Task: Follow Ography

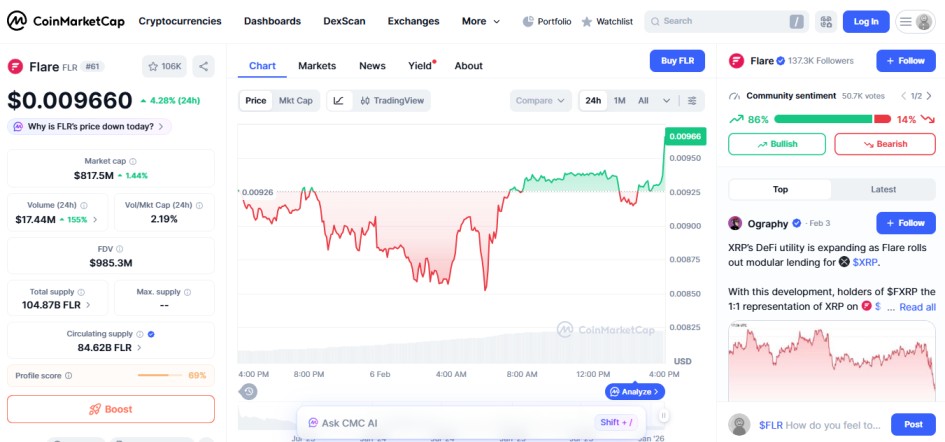Action: click(x=906, y=223)
